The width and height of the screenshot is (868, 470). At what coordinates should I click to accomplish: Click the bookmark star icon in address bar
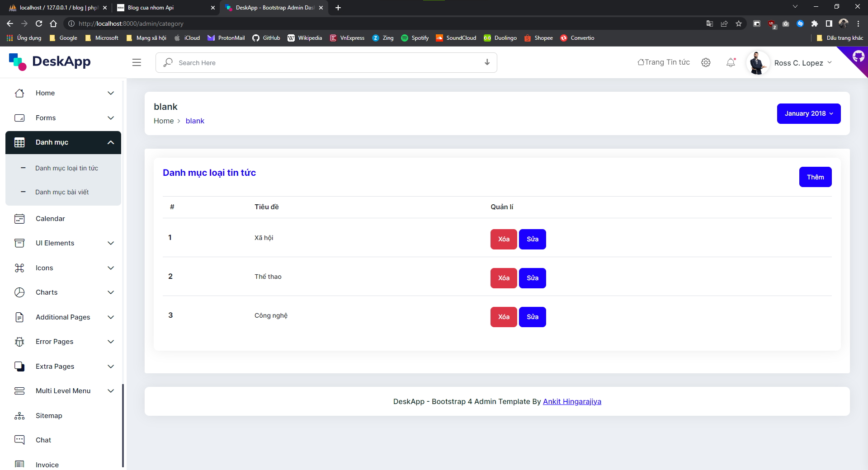[739, 23]
